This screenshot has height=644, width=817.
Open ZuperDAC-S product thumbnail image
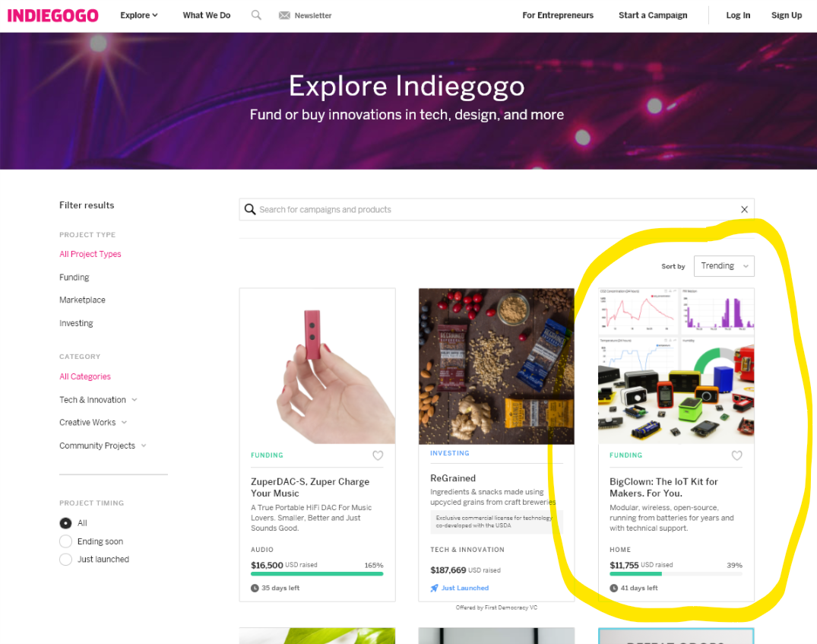click(x=318, y=366)
